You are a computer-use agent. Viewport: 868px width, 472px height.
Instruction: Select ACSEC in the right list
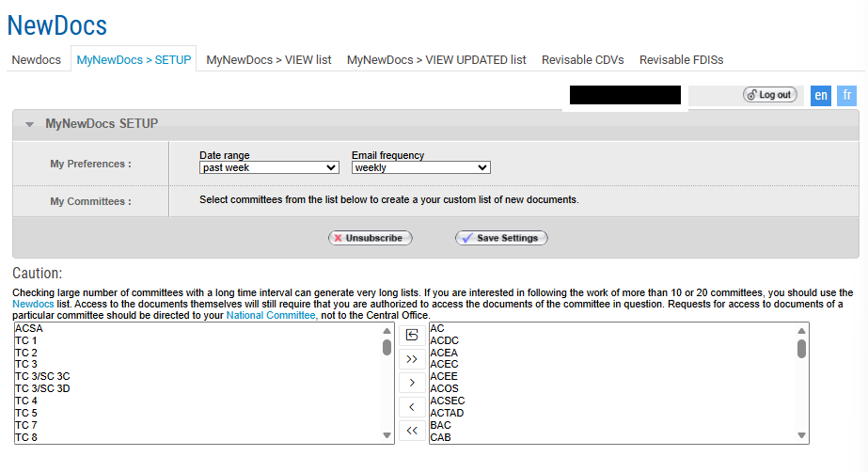[x=613, y=401]
